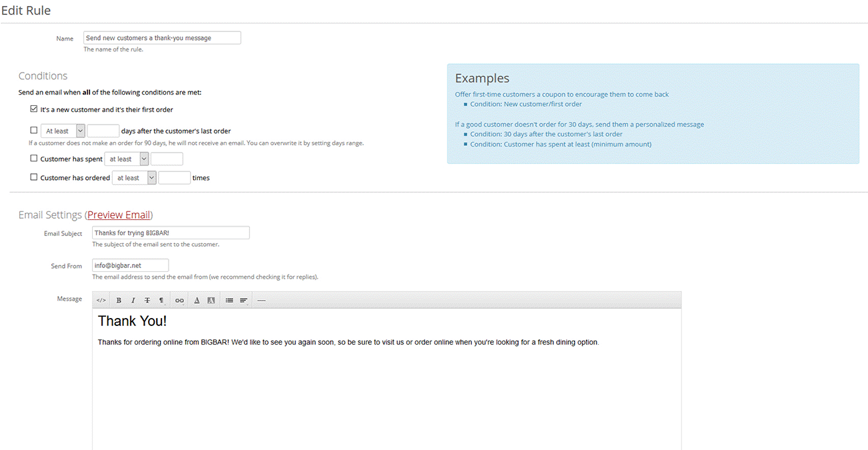Open 'at least' dropdown for Customer has spent
This screenshot has width=868, height=450.
point(126,159)
